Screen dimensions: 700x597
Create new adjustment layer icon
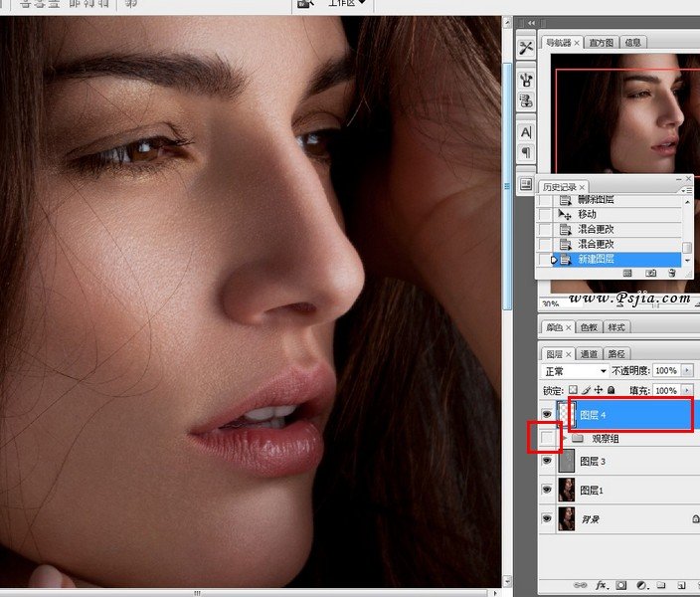[x=641, y=586]
